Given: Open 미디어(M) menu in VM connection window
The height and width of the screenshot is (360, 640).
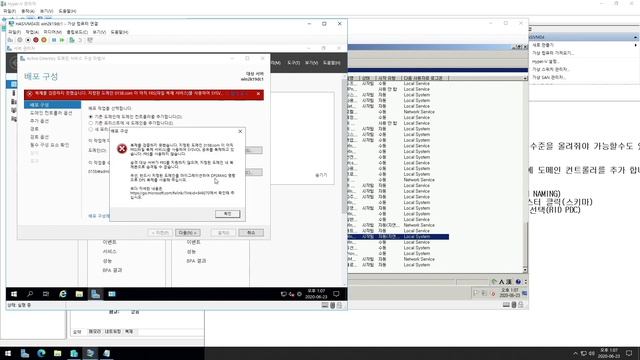Looking at the screenshot, I should click(x=53, y=32).
